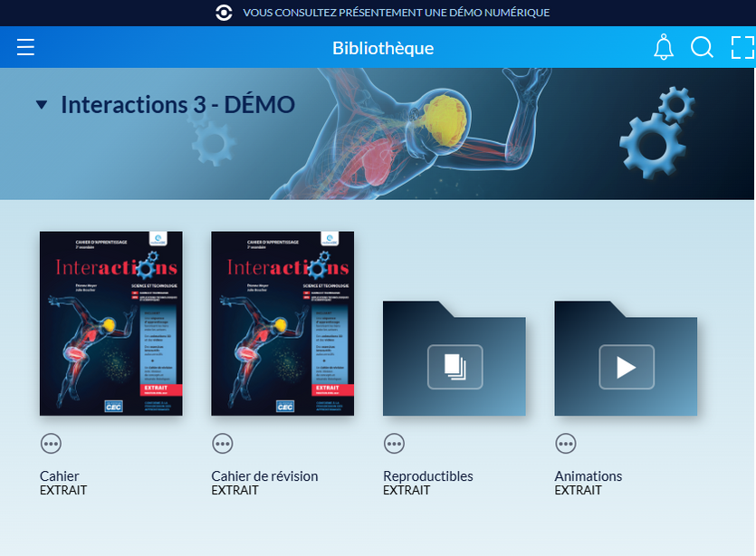Viewport: 756px width, 556px height.
Task: Click the Cahier de révision title
Action: tap(264, 476)
